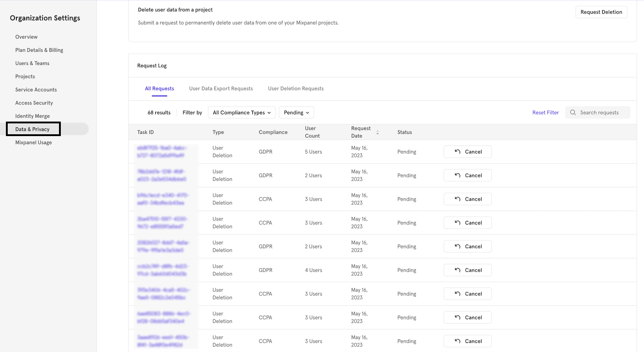Click the Reset Filter link

point(546,112)
